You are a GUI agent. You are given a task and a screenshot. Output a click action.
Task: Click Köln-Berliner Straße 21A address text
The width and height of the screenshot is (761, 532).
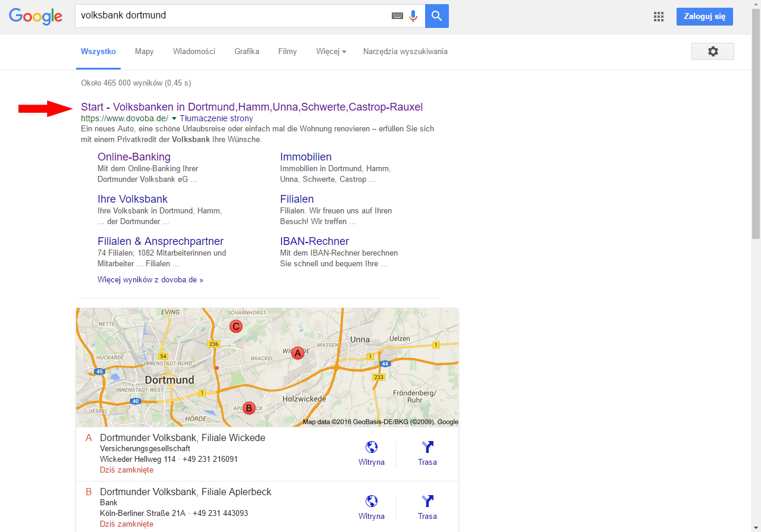(143, 514)
